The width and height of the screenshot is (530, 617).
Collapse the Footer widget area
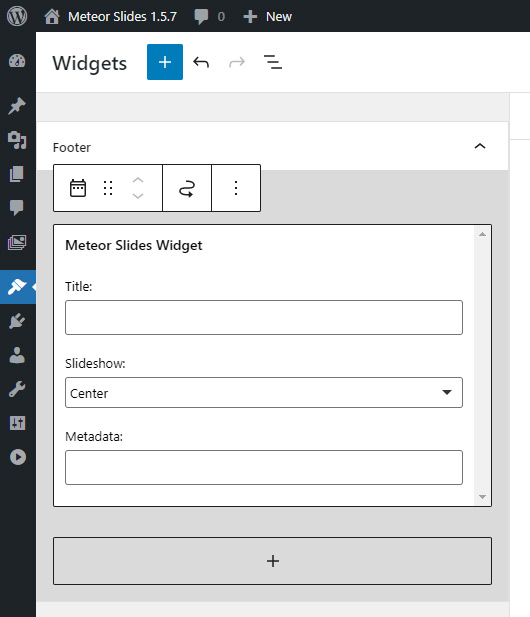click(x=480, y=146)
